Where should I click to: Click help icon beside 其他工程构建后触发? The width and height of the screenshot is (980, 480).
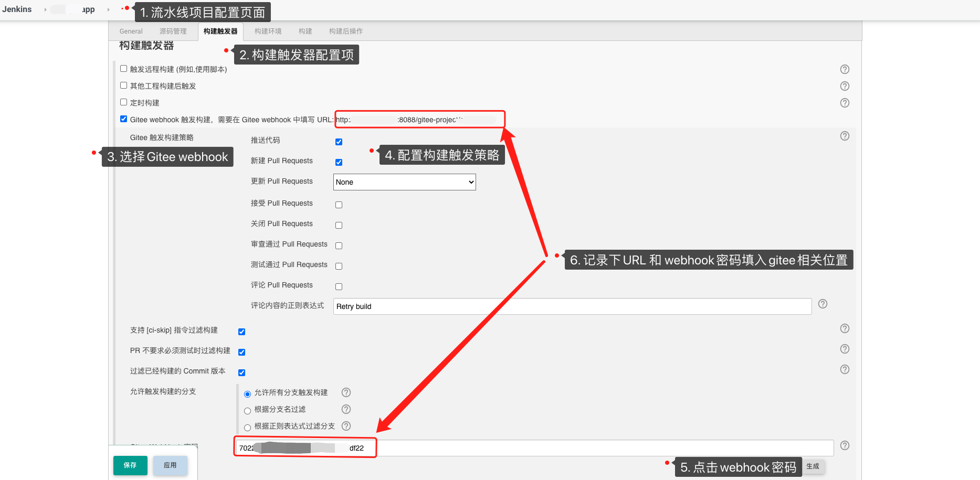845,86
